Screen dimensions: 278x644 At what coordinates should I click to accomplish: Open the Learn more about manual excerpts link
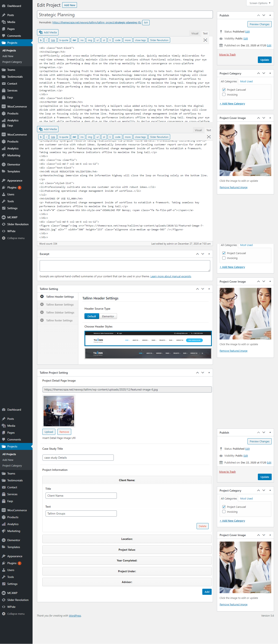coord(170,276)
